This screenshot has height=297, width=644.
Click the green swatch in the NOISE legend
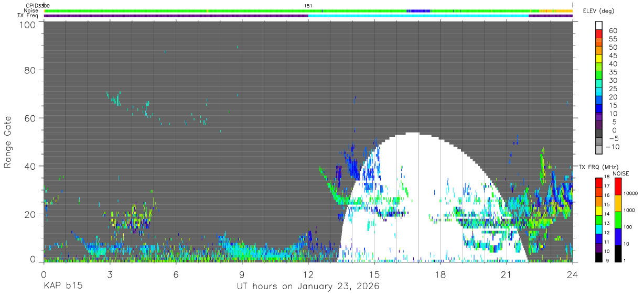click(618, 219)
